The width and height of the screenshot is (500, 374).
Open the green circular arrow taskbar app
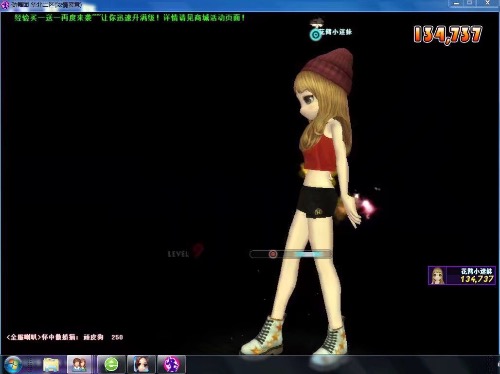pos(112,365)
